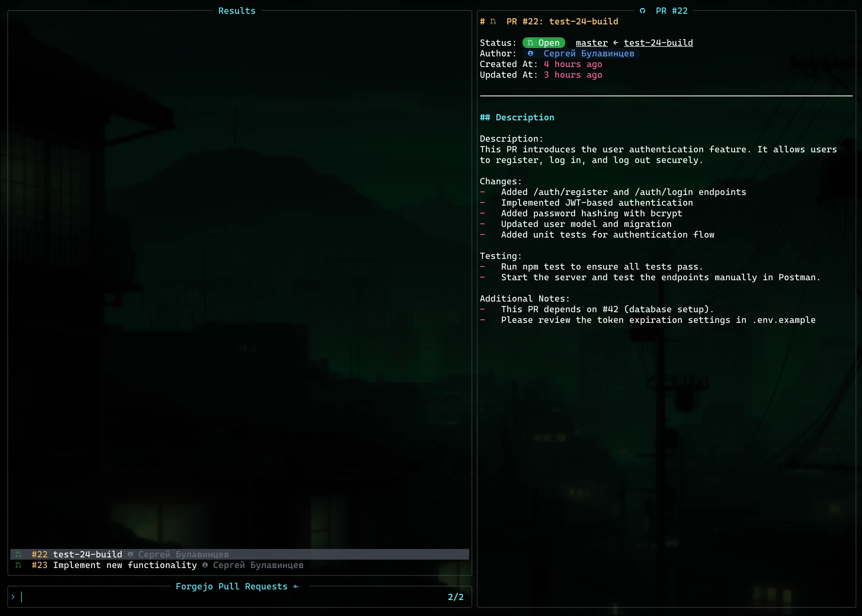
Task: Click the PR #22 preview panel title
Action: [671, 11]
